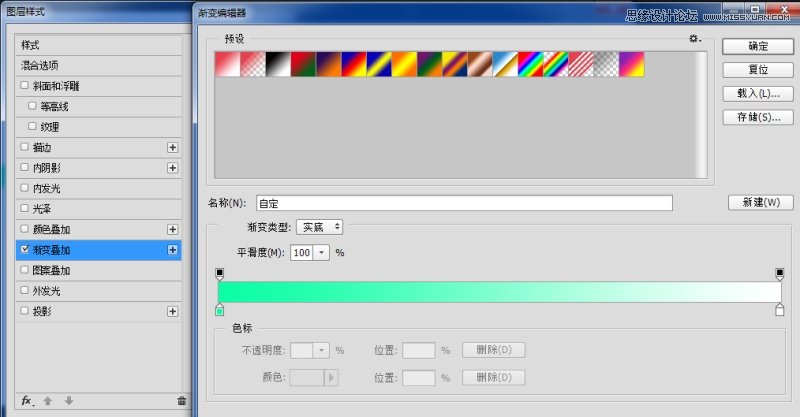Click the 平滑度 value field 100
Viewport: 800px width, 417px height.
pyautogui.click(x=302, y=253)
